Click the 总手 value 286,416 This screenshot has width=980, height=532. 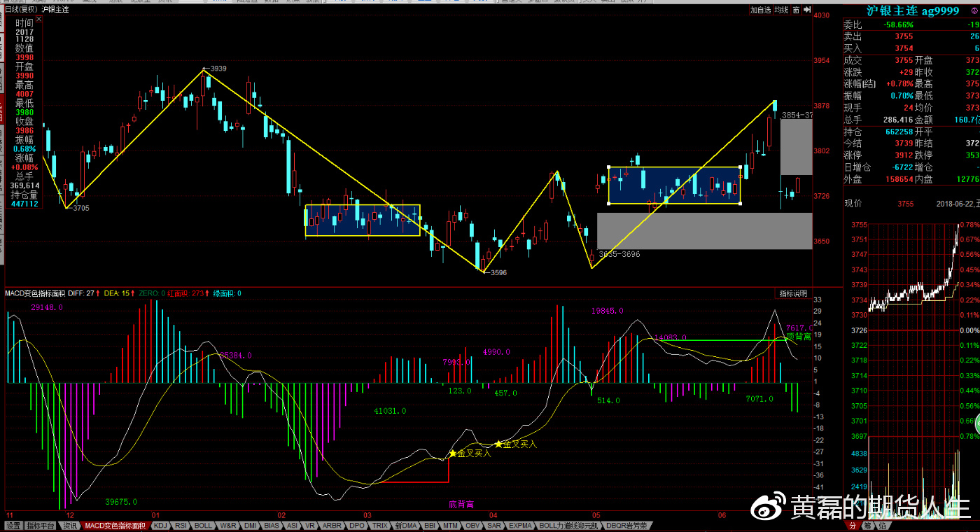point(899,120)
